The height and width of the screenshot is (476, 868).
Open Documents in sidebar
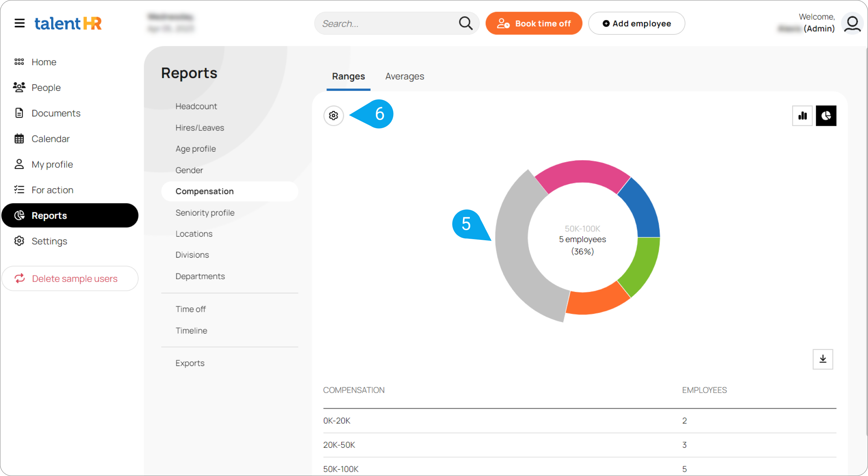(x=48, y=113)
